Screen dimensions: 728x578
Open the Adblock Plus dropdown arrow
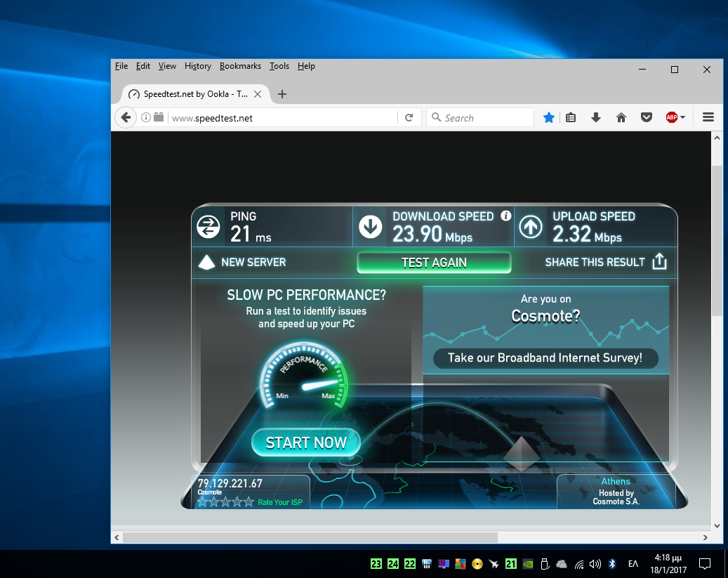[682, 117]
